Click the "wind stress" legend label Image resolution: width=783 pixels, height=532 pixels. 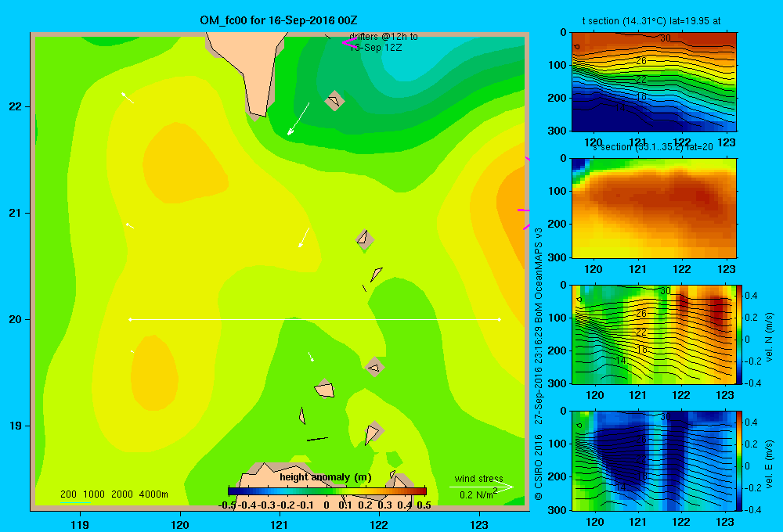click(479, 479)
